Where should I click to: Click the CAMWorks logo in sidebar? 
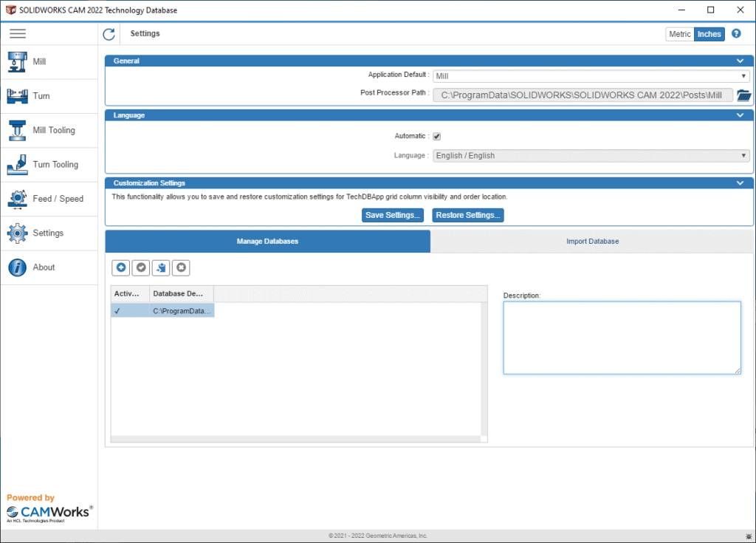coord(49,513)
